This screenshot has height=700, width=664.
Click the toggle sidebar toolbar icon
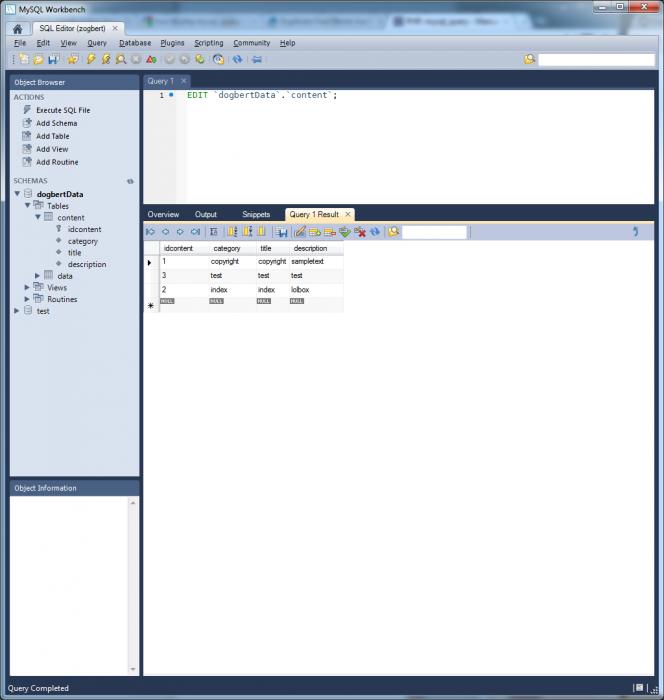(257, 59)
